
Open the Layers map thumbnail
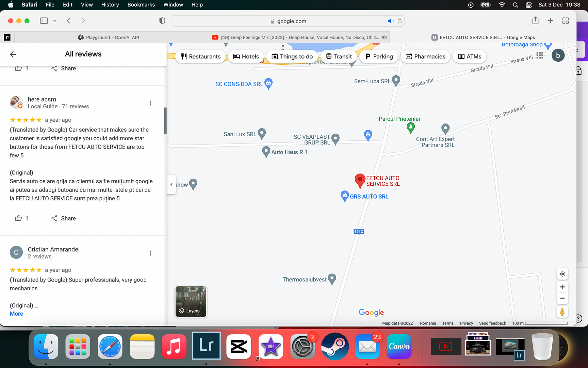coord(191,302)
